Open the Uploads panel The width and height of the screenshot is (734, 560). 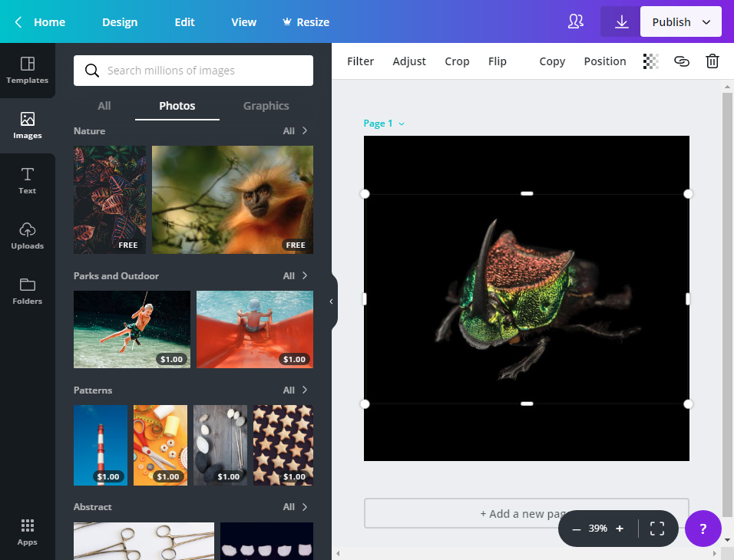(27, 236)
